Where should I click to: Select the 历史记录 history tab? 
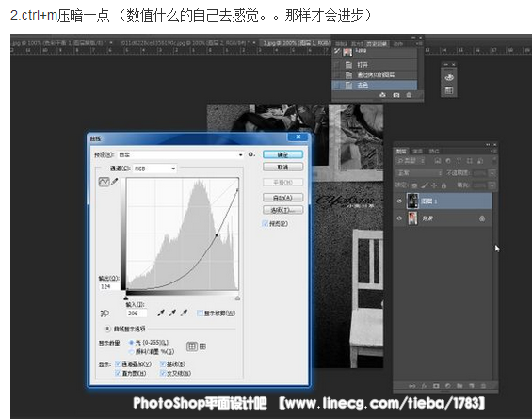click(377, 43)
